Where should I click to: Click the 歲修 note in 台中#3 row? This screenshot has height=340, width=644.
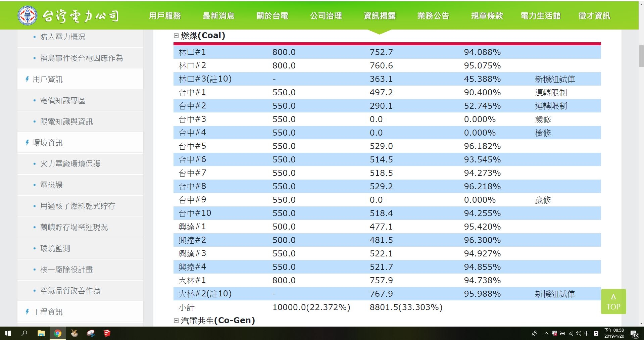[x=543, y=119]
